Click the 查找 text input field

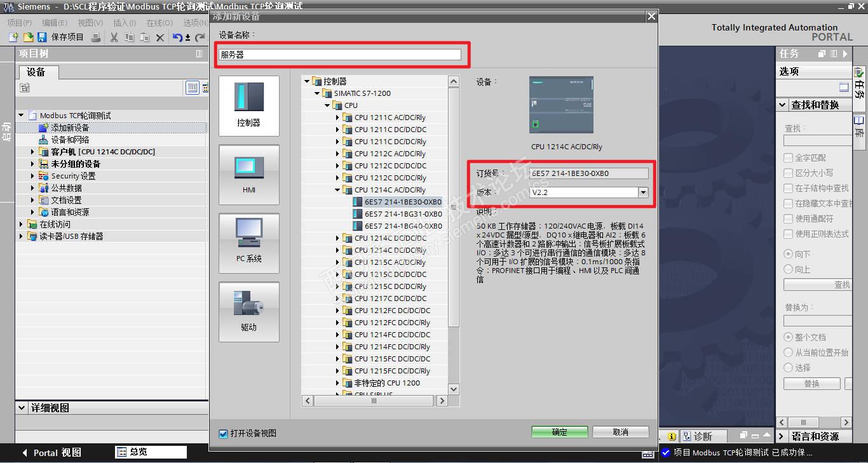(x=818, y=140)
